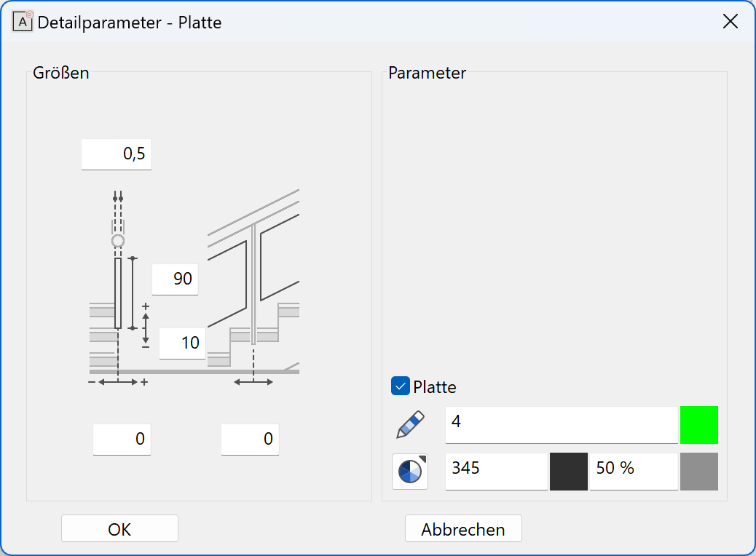Edit the 50 % opacity field
Image resolution: width=756 pixels, height=556 pixels.
(634, 471)
